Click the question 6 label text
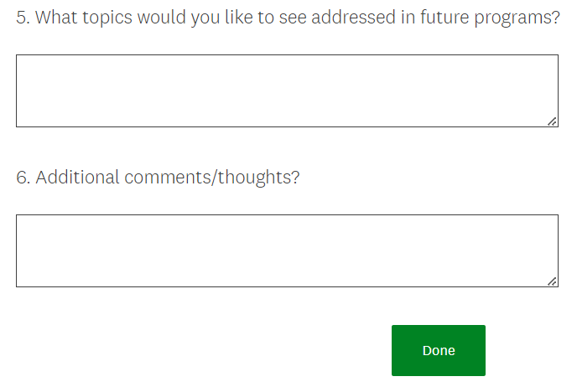This screenshot has width=577, height=392. pyautogui.click(x=158, y=178)
